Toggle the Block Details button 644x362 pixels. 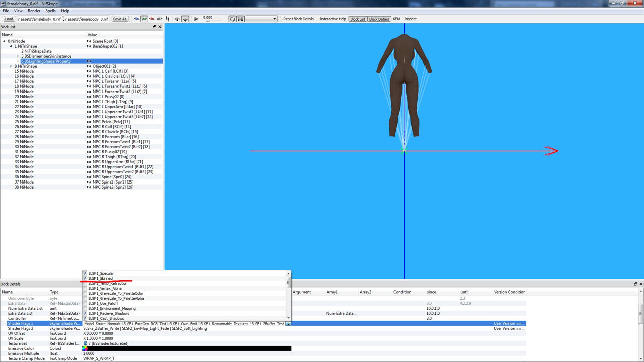click(379, 19)
